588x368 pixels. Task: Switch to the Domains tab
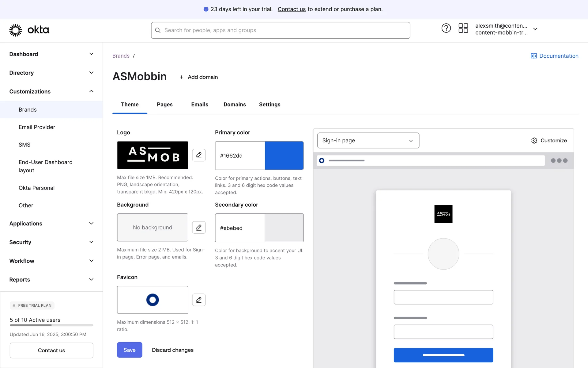pos(235,105)
